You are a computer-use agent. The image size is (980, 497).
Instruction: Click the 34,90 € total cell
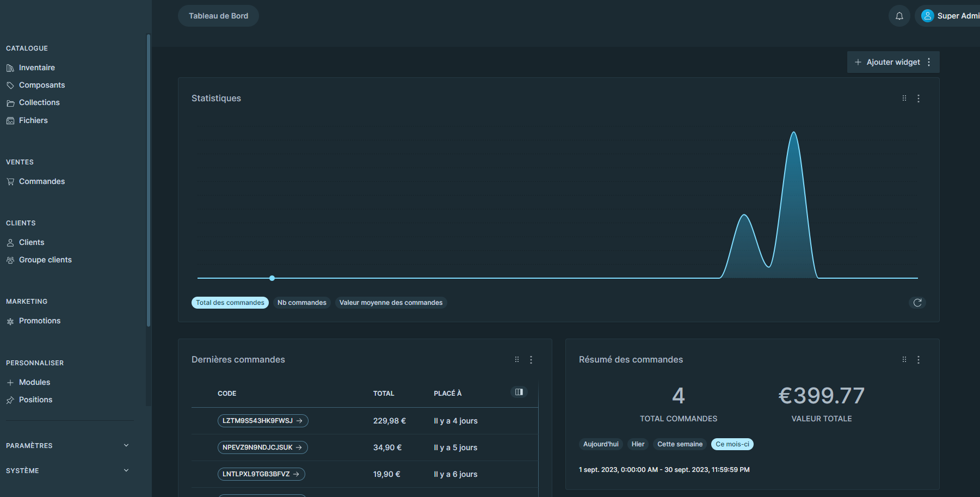387,447
